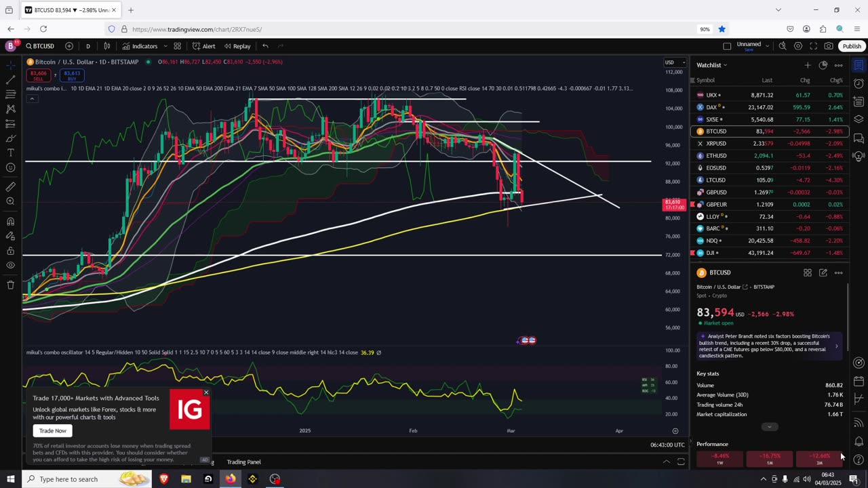Image resolution: width=868 pixels, height=488 pixels.
Task: Open time axis settings gear
Action: [675, 431]
